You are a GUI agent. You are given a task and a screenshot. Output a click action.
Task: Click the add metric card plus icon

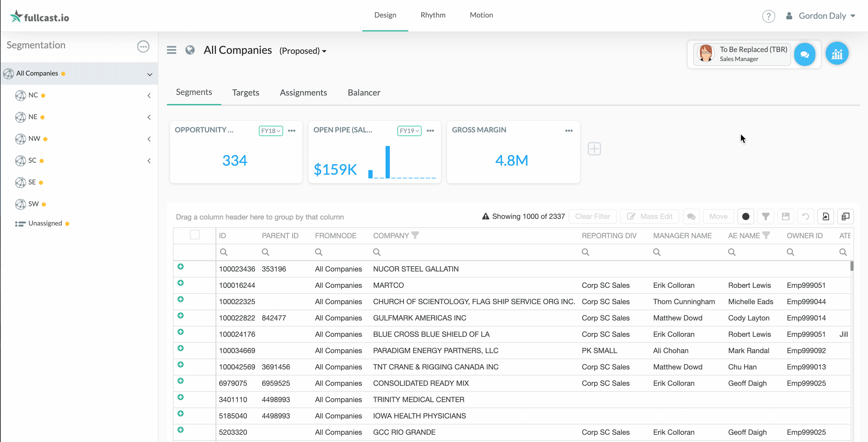point(594,149)
